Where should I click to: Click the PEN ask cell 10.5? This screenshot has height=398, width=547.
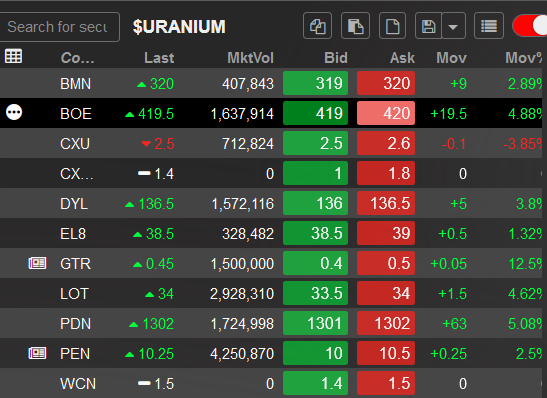point(386,353)
